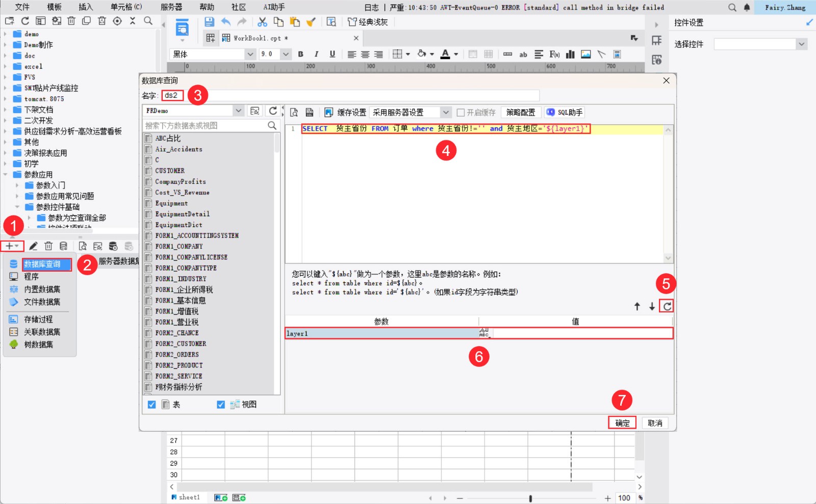This screenshot has height=504, width=816.
Task: Click the 缓存设置 button
Action: pos(345,113)
